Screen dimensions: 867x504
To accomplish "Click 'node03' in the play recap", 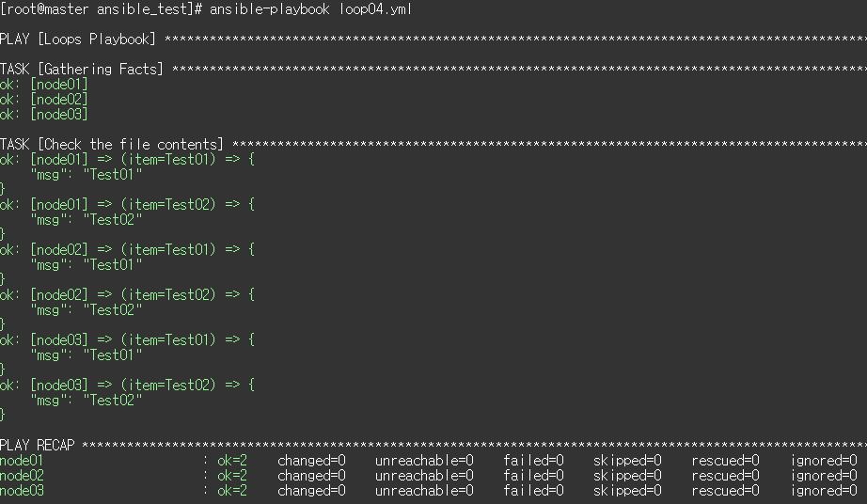I will 22,491.
